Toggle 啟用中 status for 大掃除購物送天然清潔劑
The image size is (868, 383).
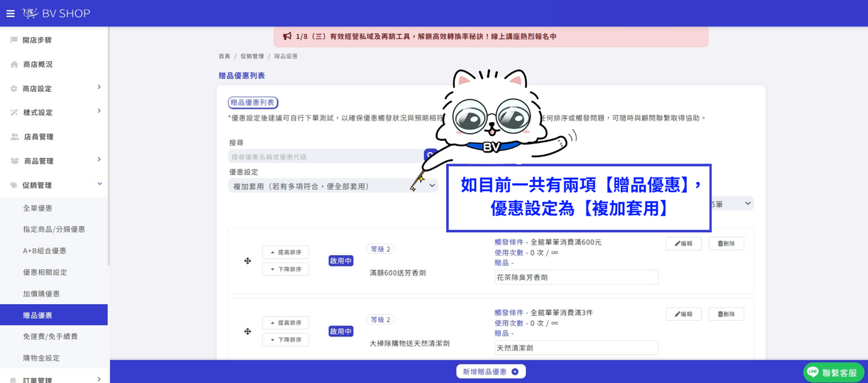[x=341, y=331]
